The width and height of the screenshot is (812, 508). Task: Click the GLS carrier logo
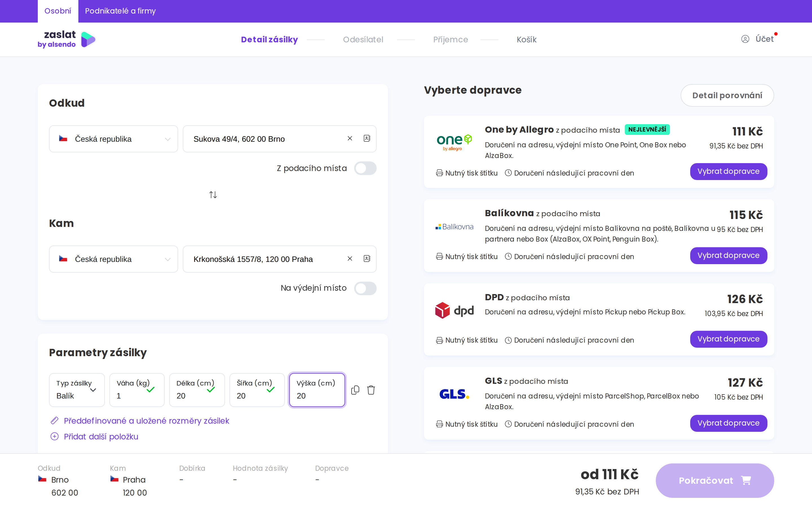(454, 394)
